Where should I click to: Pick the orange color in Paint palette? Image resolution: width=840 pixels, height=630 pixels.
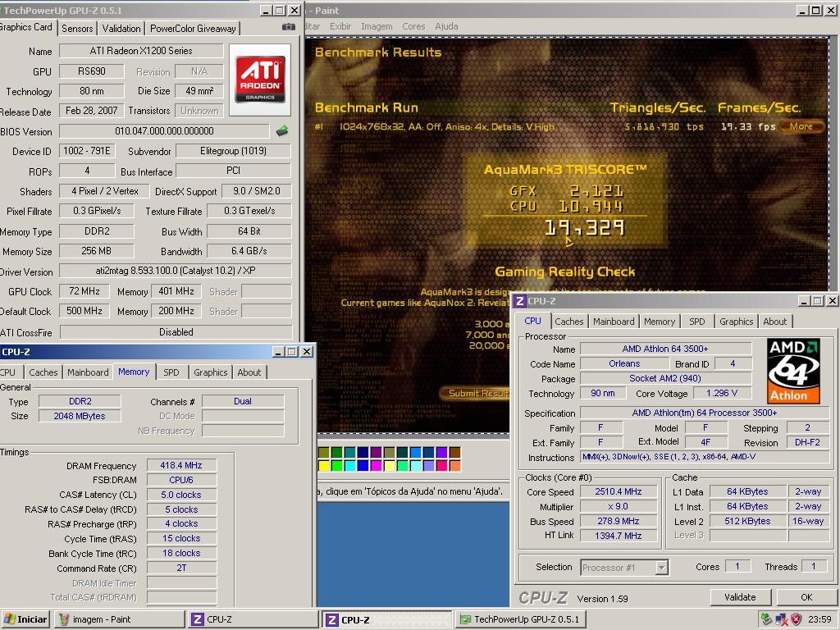pos(454,466)
